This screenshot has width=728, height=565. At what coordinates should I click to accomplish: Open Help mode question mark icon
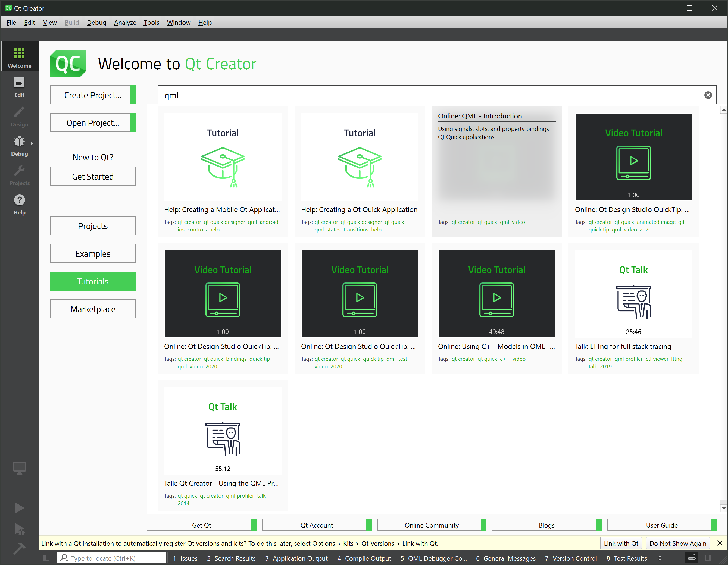(x=19, y=203)
